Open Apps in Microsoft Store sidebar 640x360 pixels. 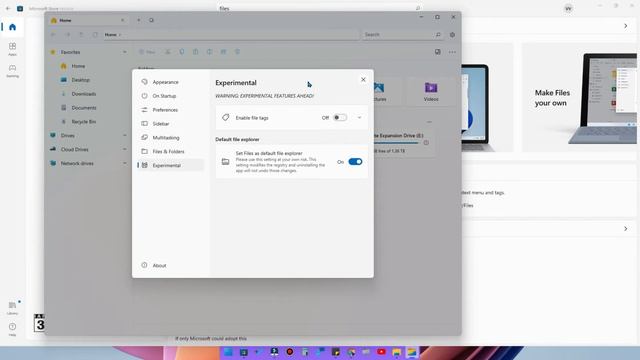13,49
